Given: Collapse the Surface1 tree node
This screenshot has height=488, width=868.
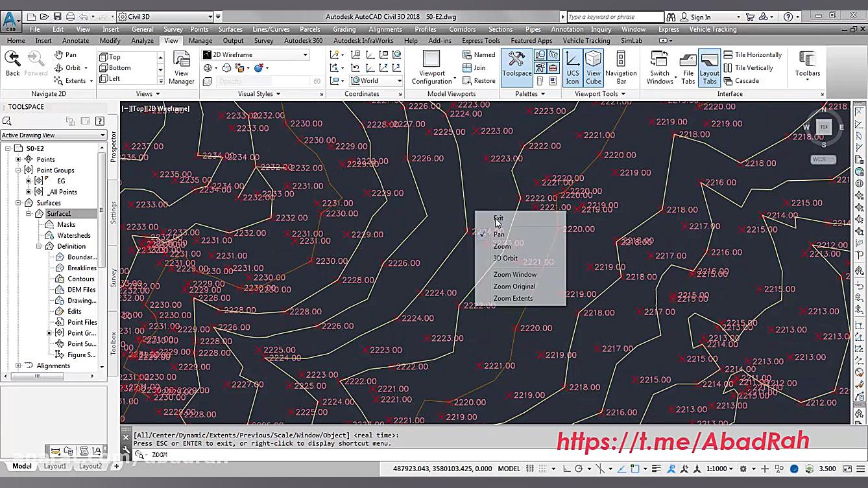Looking at the screenshot, I should coord(29,213).
